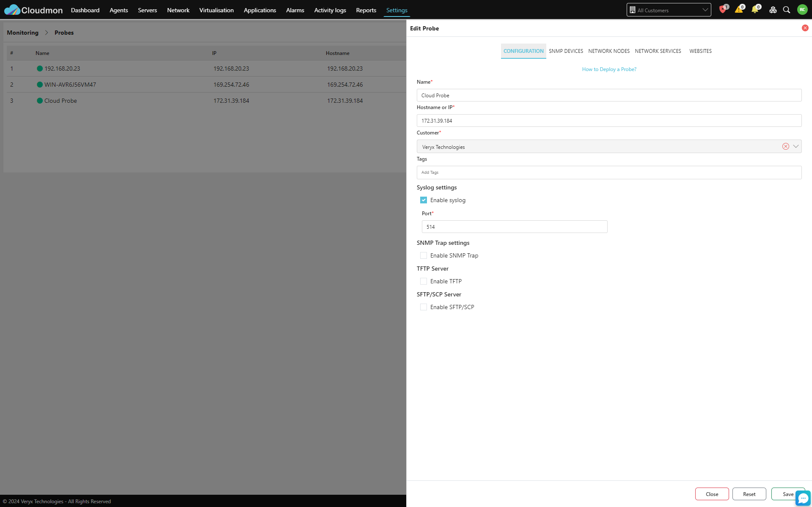
Task: Open the Reports menu
Action: click(366, 10)
